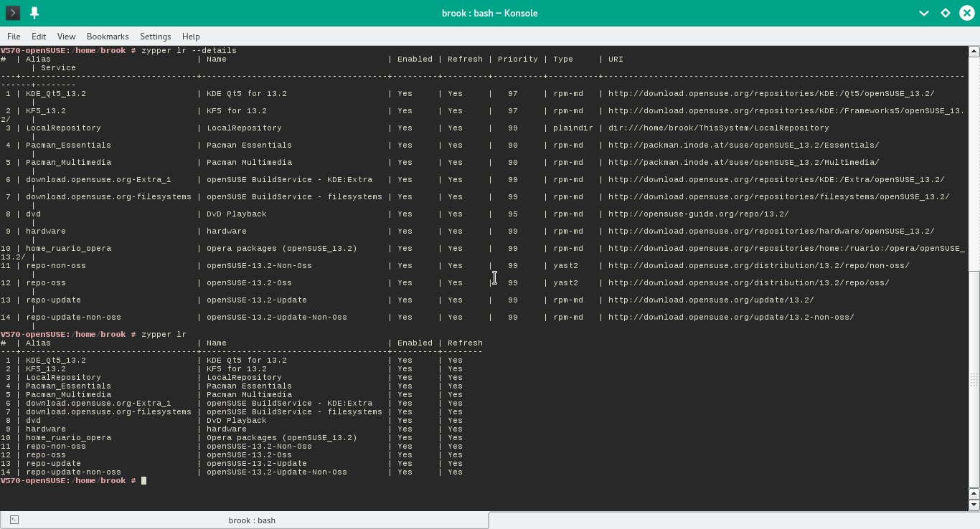Click the 'zypper lr --details' command text

point(189,51)
